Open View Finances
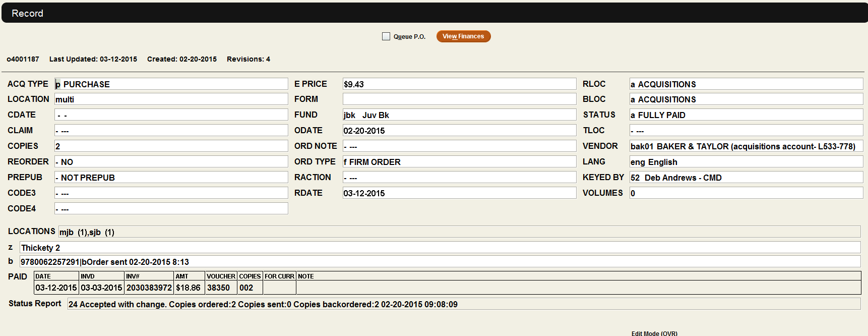The height and width of the screenshot is (336, 868). [x=463, y=36]
